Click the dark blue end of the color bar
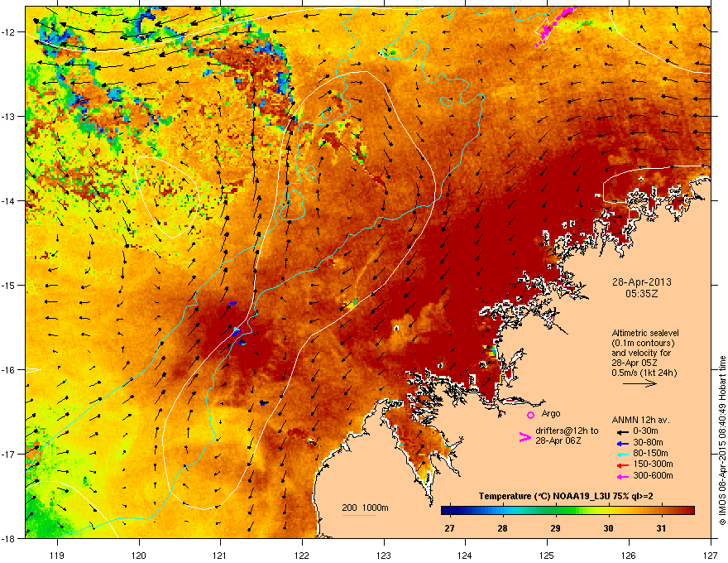Image resolution: width=728 pixels, height=563 pixels. (445, 510)
